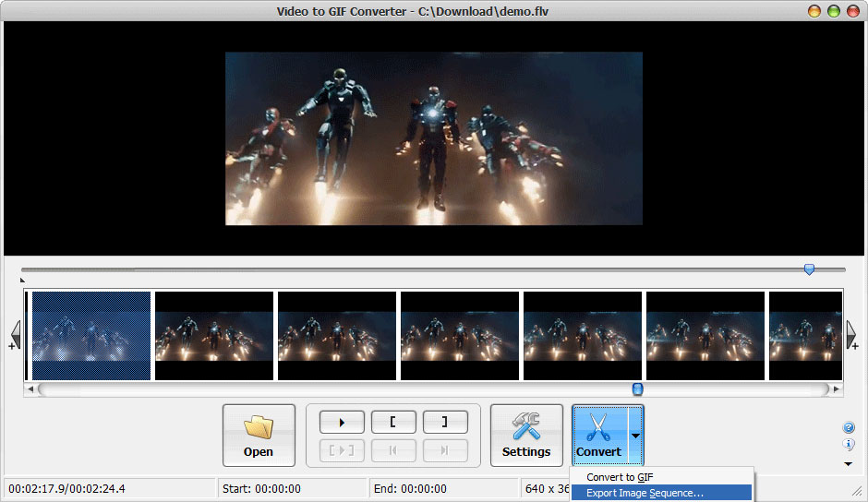
Task: Jump to the previous frame button
Action: click(x=393, y=450)
